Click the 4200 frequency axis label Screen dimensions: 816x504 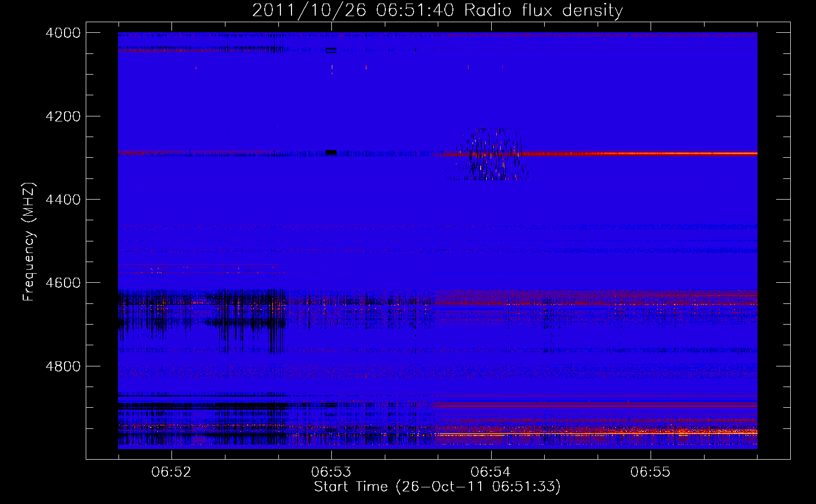63,116
